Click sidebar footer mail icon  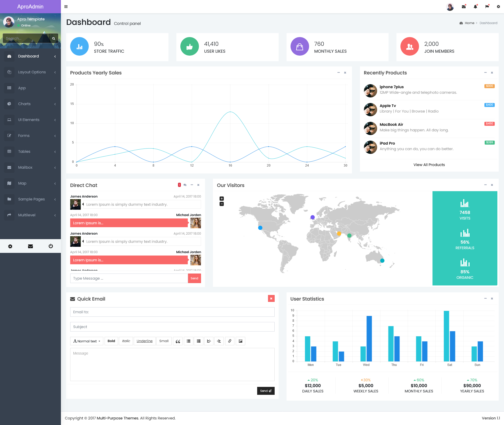point(30,246)
